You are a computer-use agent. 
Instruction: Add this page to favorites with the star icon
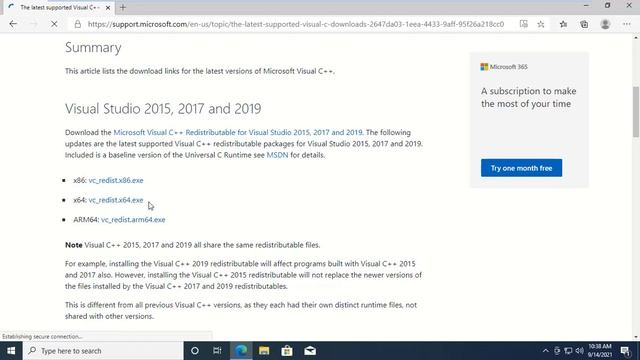541,24
